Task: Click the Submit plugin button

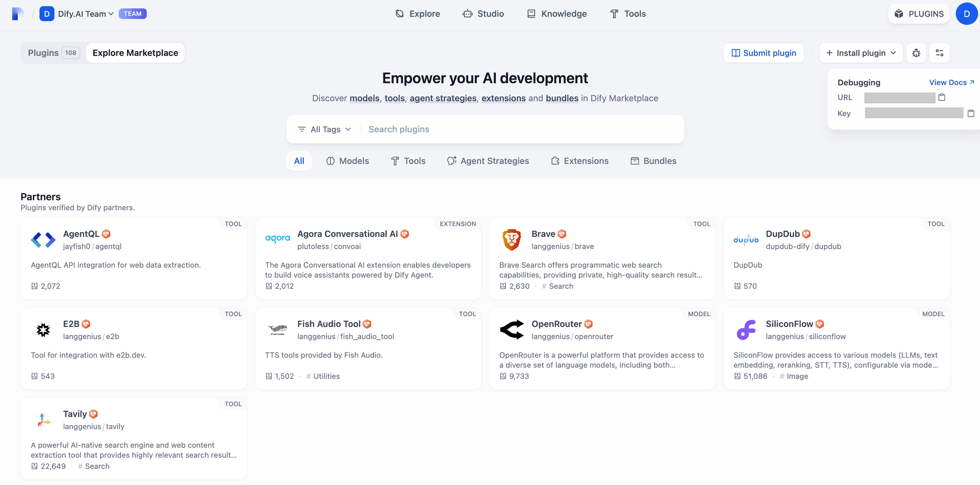Action: pyautogui.click(x=763, y=53)
